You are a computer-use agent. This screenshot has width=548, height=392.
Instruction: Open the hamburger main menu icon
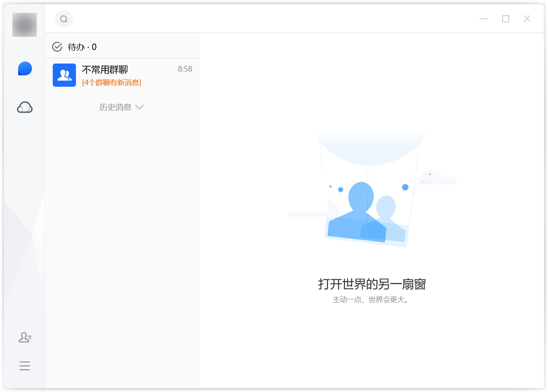(25, 366)
